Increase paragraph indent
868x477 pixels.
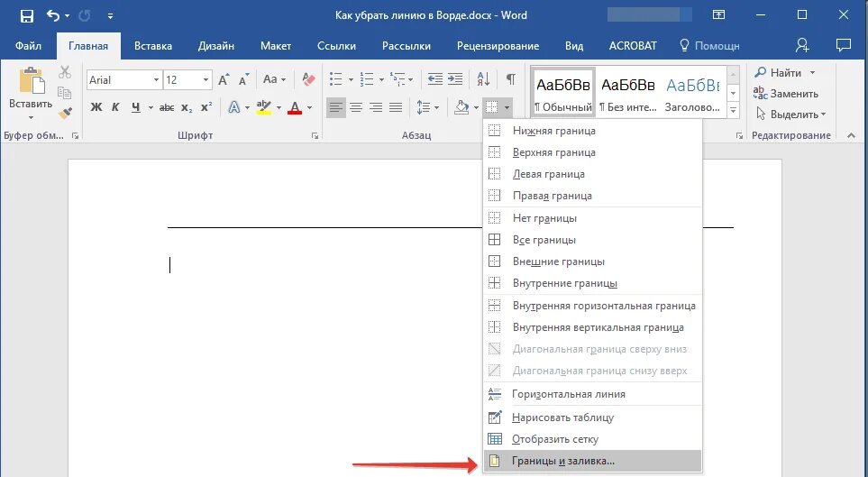(455, 79)
